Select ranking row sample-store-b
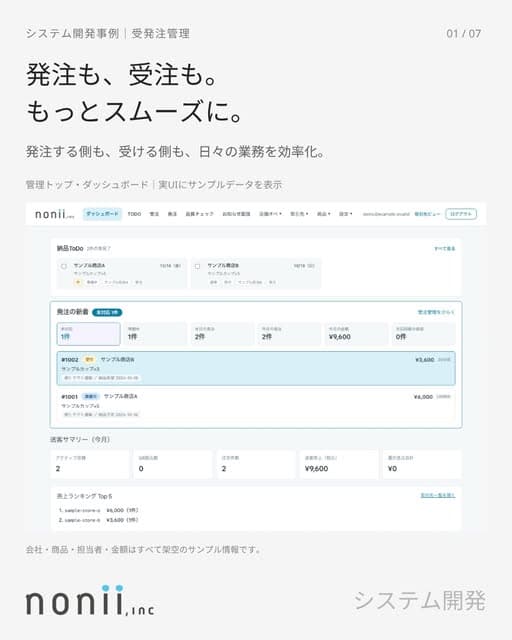512x640 pixels. click(98, 520)
